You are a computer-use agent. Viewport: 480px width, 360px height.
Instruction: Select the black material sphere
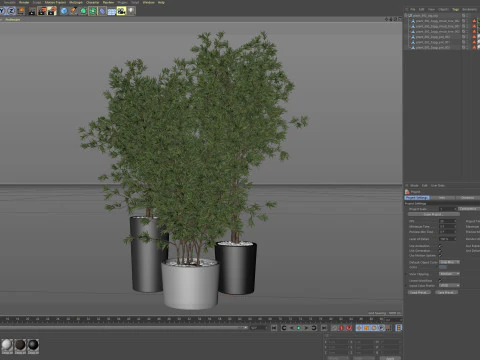click(x=33, y=345)
